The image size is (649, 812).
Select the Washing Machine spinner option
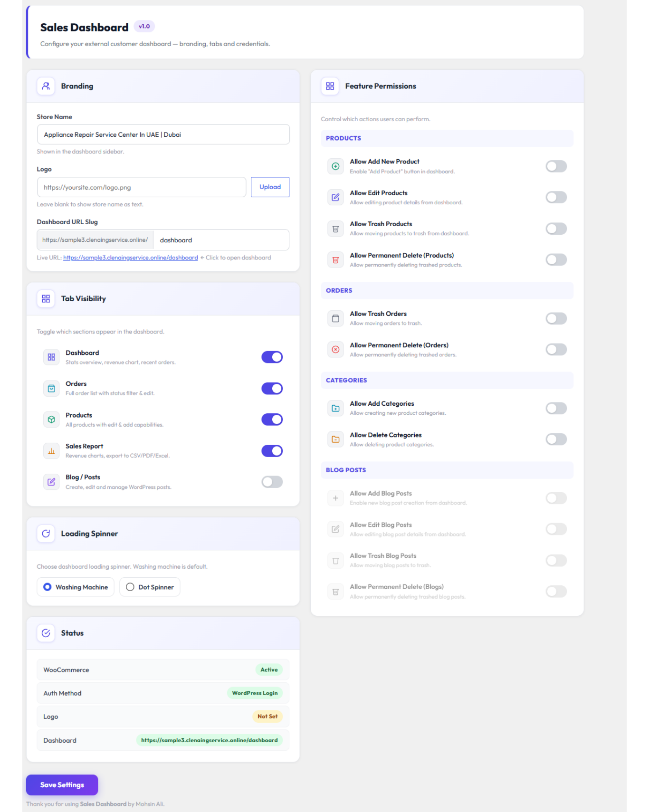(76, 587)
